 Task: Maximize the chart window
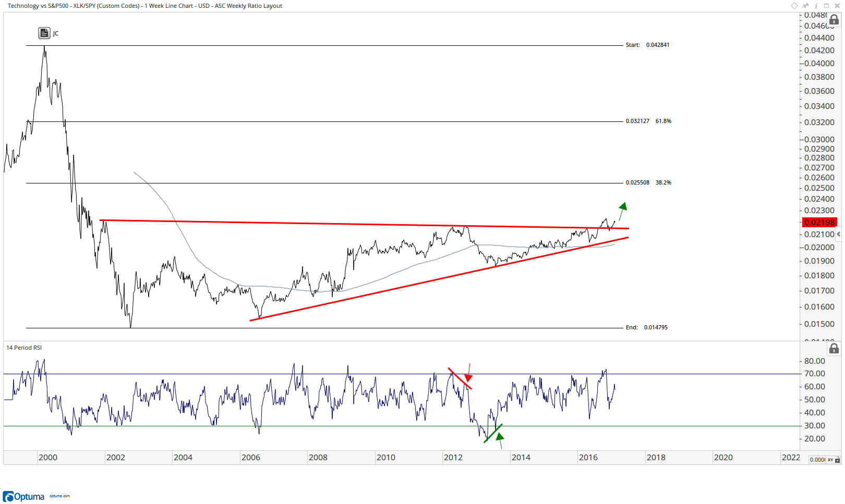click(826, 6)
